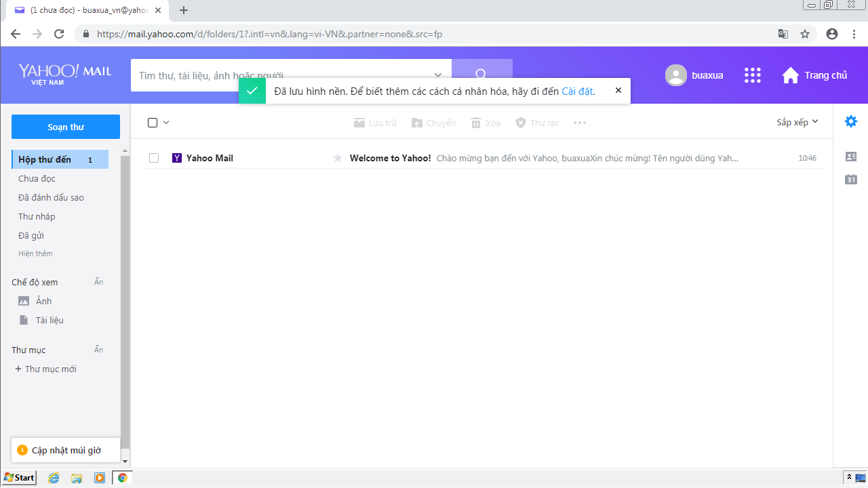The width and height of the screenshot is (868, 488).
Task: Open the media player taskbar icon
Action: click(100, 477)
